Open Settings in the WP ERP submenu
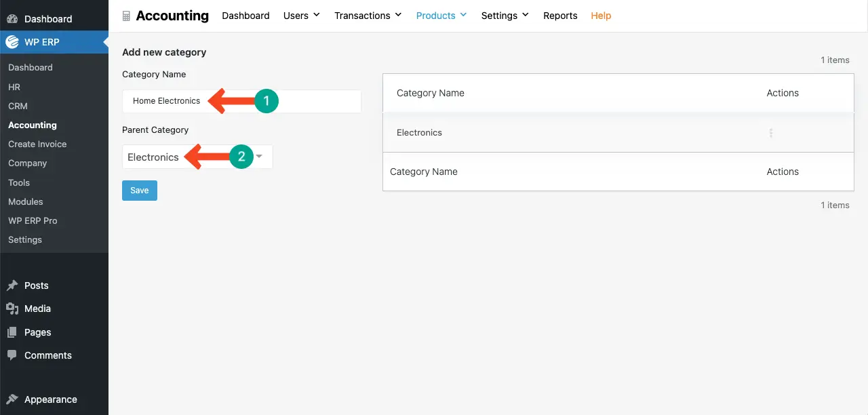 25,239
